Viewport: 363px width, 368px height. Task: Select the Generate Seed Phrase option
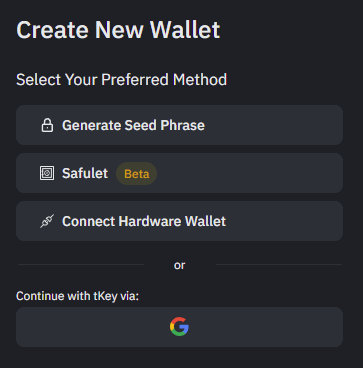[179, 125]
